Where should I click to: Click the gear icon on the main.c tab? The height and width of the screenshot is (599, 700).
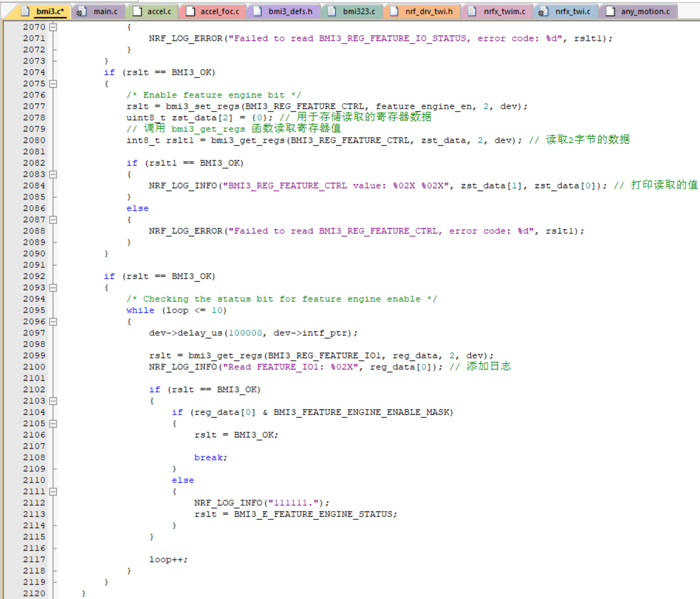click(x=80, y=12)
